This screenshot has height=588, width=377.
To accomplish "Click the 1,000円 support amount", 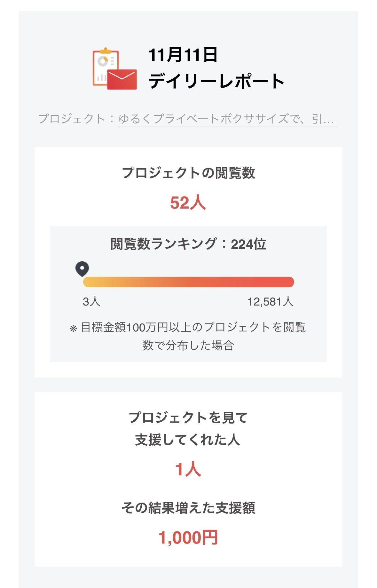I will click(x=188, y=537).
